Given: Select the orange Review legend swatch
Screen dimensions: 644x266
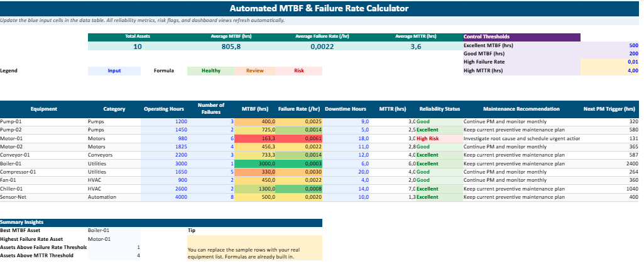Looking at the screenshot, I should click(254, 70).
